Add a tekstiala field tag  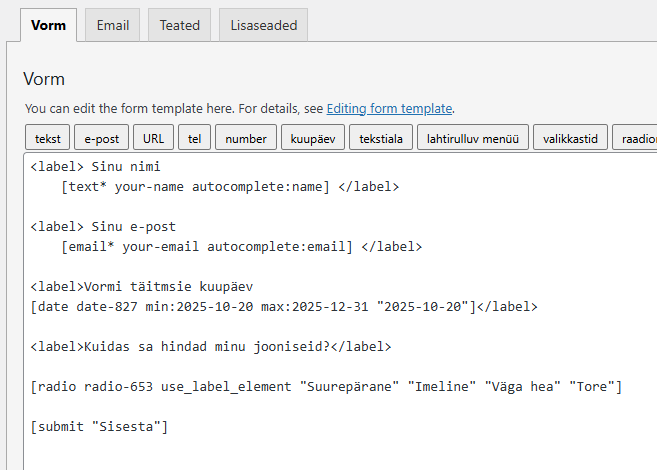coord(380,139)
